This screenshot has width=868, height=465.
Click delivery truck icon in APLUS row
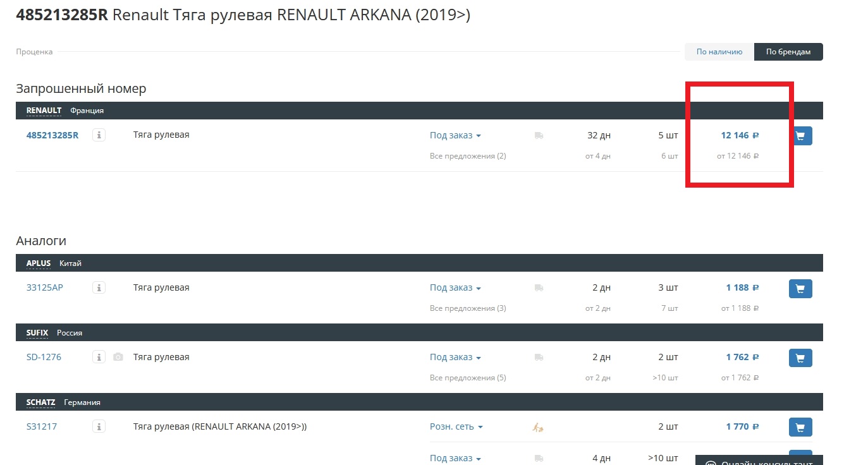pyautogui.click(x=539, y=288)
